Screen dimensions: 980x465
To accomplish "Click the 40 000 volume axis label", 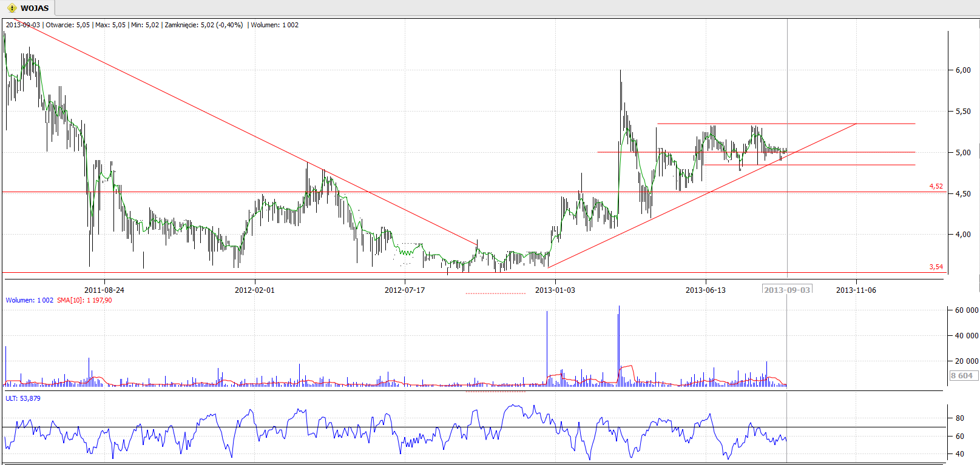I will (x=967, y=335).
